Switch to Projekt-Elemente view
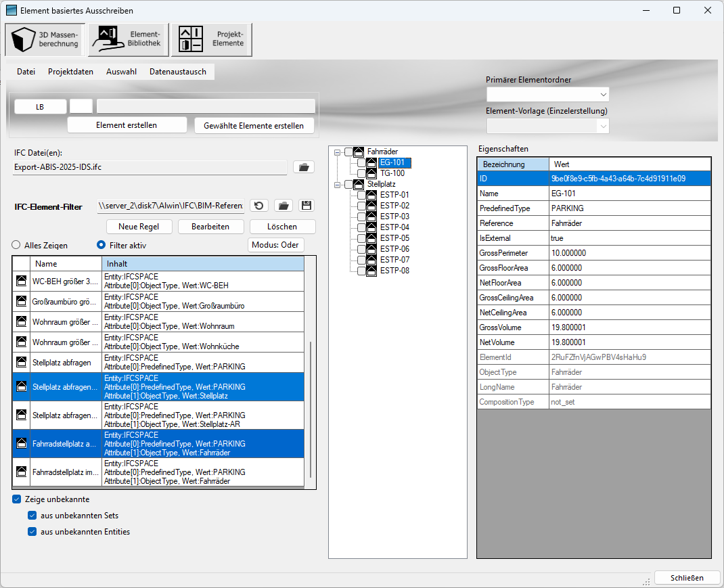The image size is (724, 588). tap(212, 39)
